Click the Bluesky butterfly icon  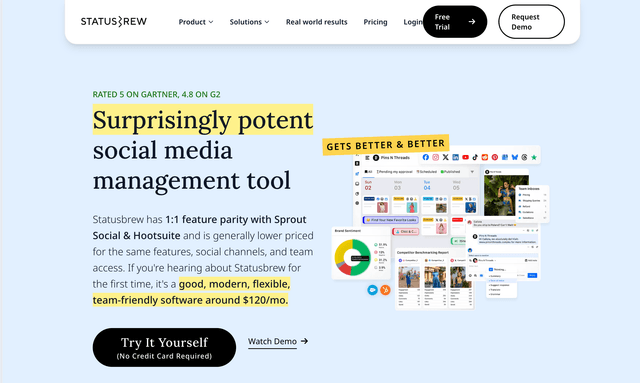(515, 157)
